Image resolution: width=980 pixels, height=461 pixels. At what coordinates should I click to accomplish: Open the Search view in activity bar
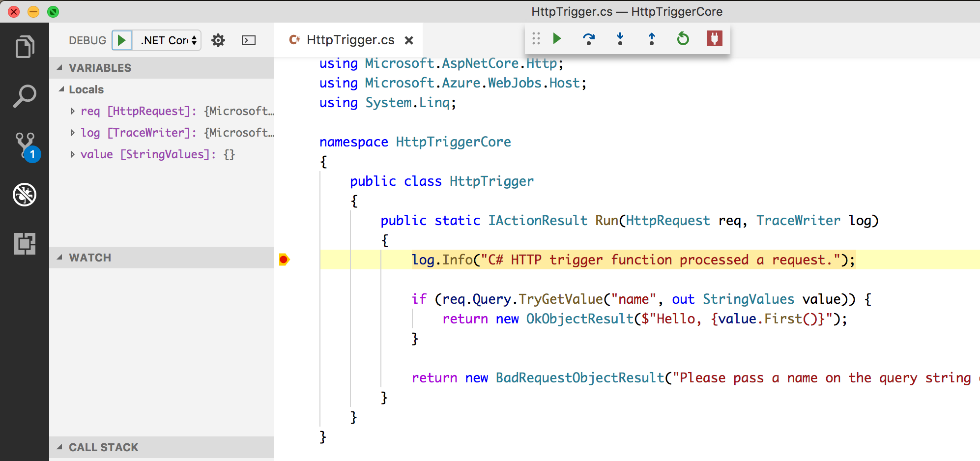[25, 96]
